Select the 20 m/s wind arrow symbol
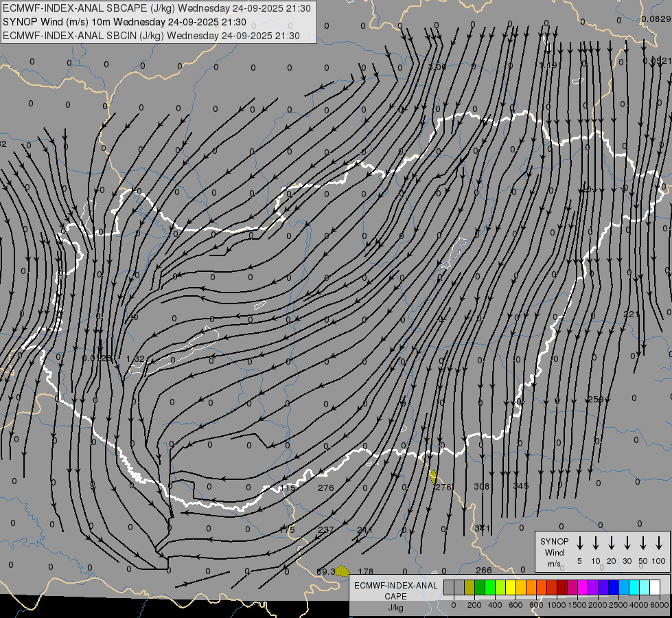This screenshot has width=672, height=618. pyautogui.click(x=612, y=543)
